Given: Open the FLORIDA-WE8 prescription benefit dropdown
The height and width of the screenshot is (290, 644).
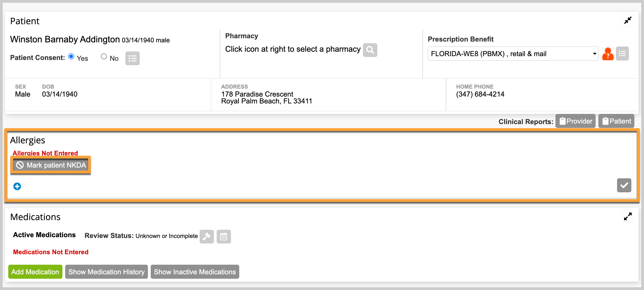Looking at the screenshot, I should 513,54.
